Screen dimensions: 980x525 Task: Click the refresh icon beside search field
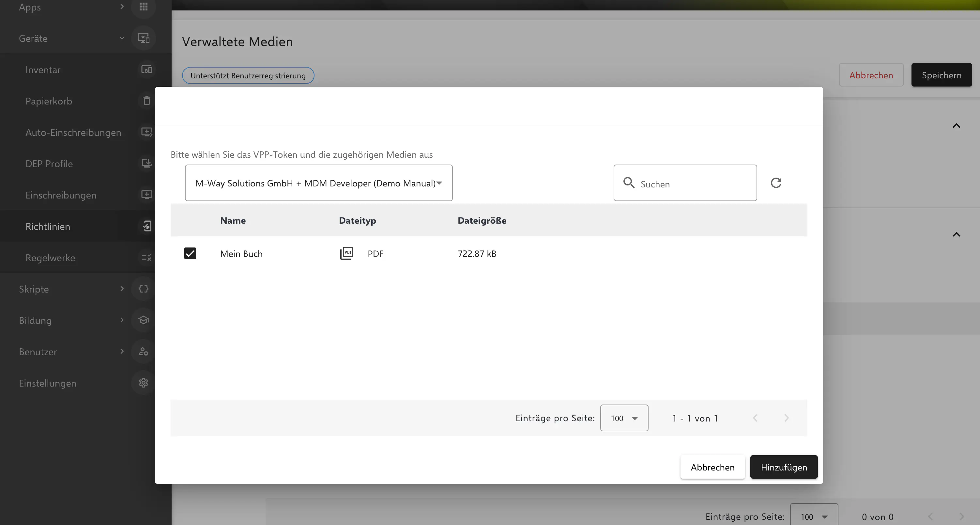(x=776, y=183)
